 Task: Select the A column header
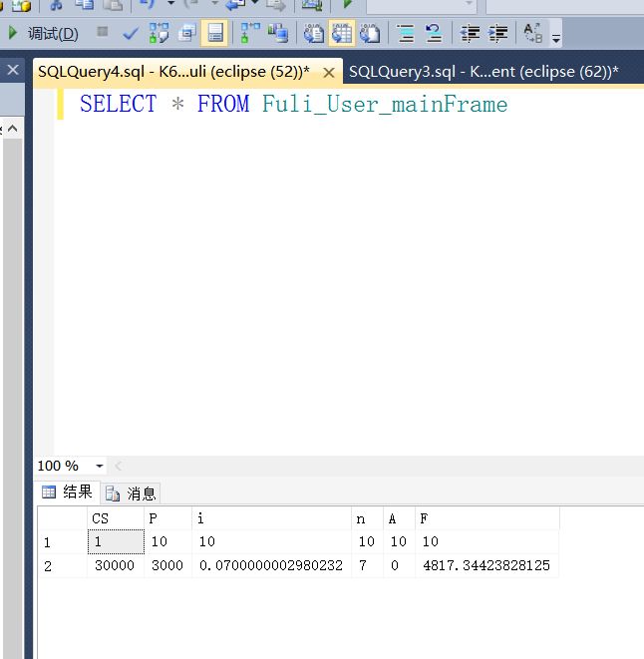(400, 518)
